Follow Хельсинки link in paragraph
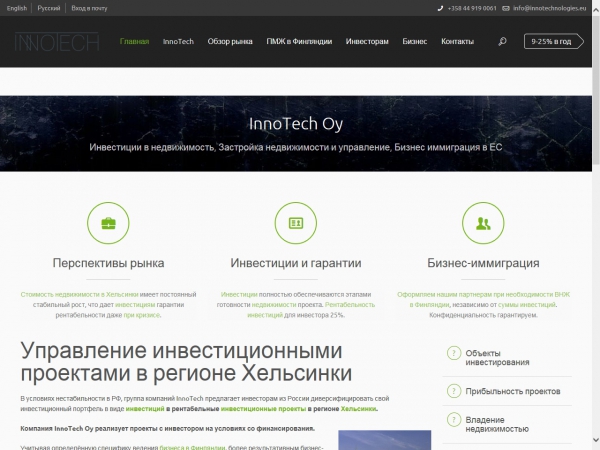This screenshot has width=600, height=450. coord(359,409)
